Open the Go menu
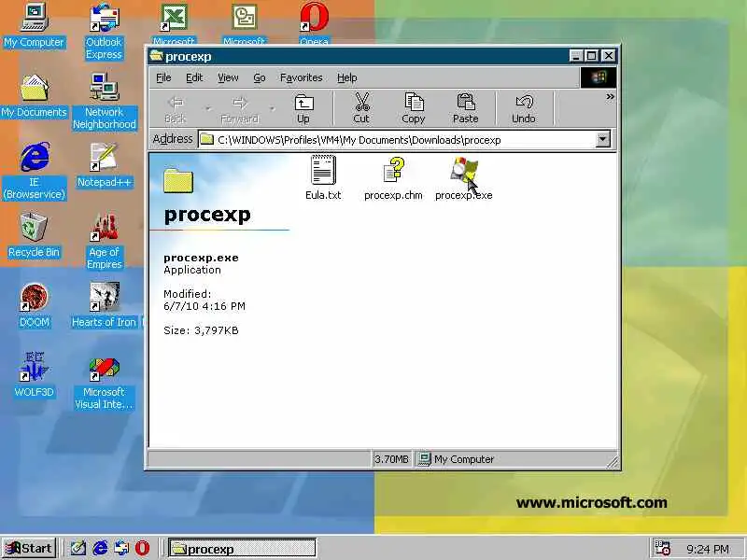This screenshot has width=747, height=560. coord(260,77)
